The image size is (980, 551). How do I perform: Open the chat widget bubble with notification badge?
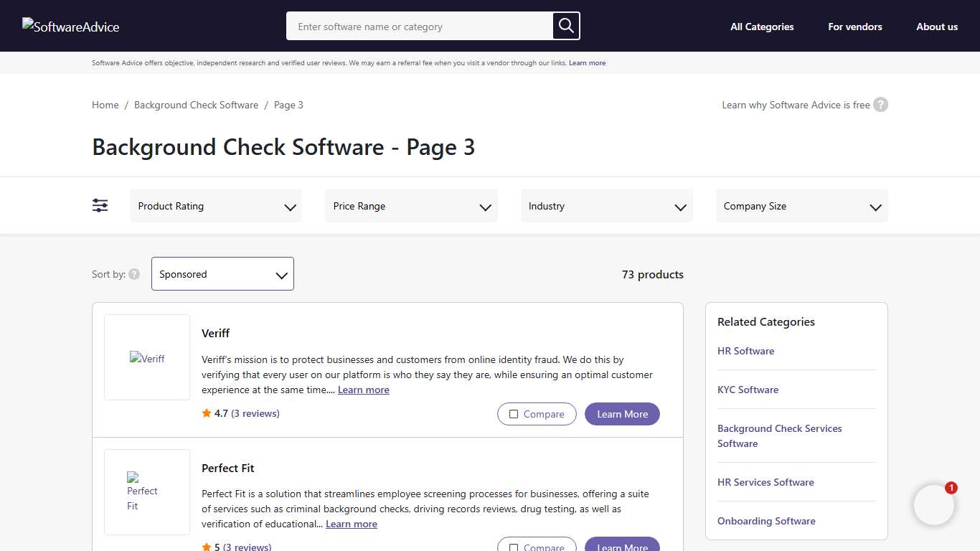point(933,504)
